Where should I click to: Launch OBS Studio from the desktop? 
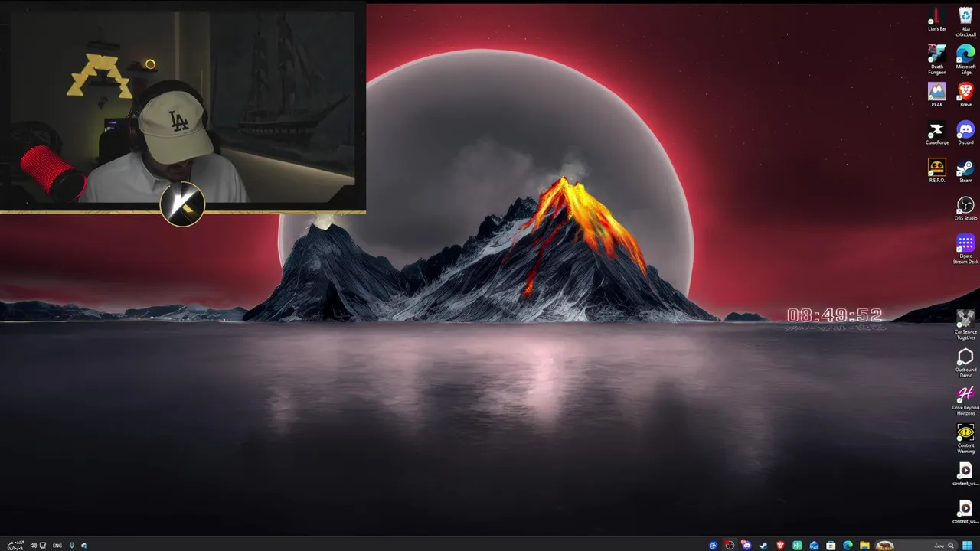click(x=965, y=209)
